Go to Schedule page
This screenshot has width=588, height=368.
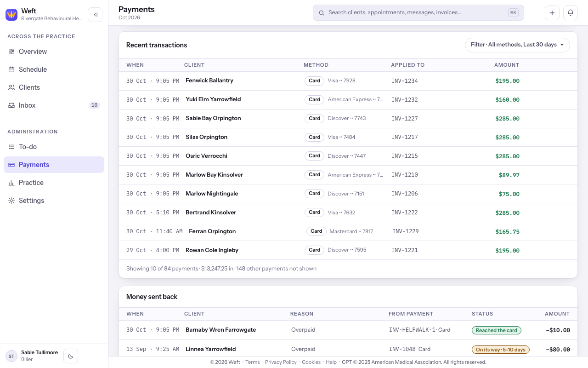(x=54, y=69)
